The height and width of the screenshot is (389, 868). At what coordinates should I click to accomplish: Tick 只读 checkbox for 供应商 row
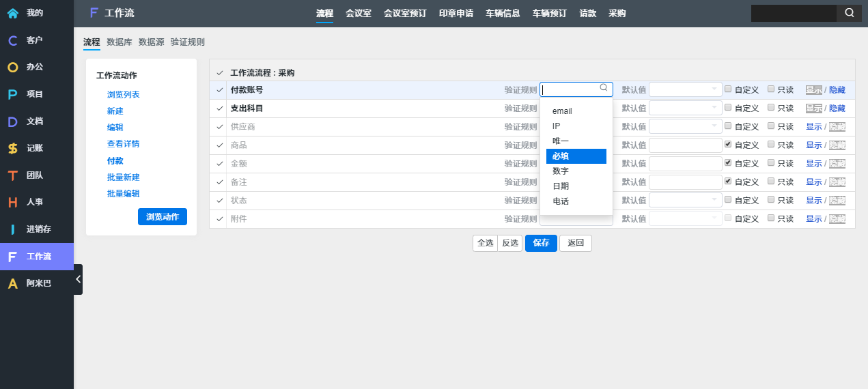point(771,126)
